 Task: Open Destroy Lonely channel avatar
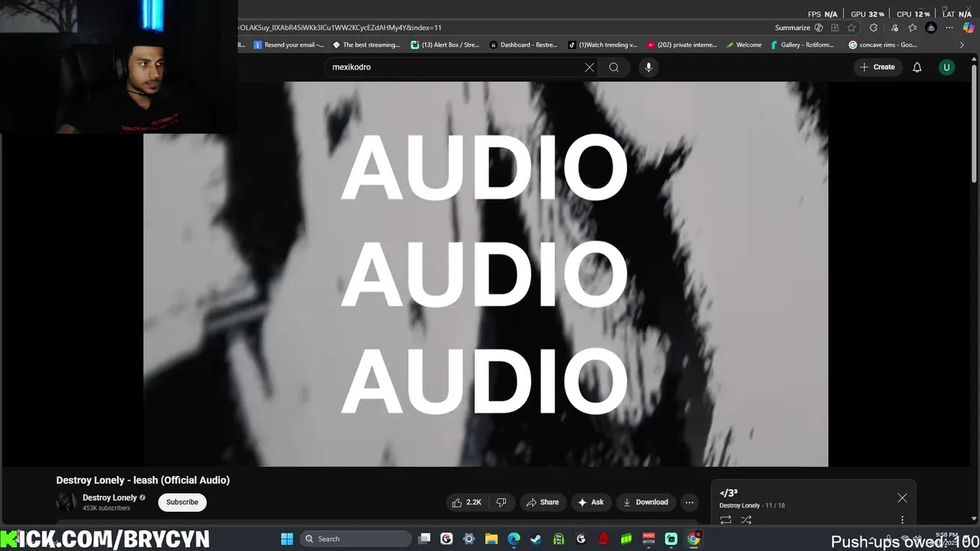tap(67, 502)
